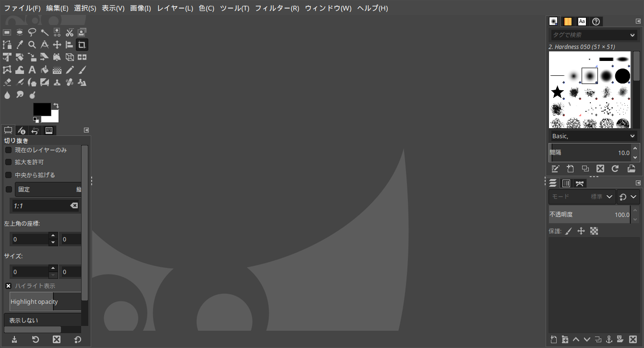Open the レイヤー(L) menu
This screenshot has width=644, height=348.
coord(175,8)
